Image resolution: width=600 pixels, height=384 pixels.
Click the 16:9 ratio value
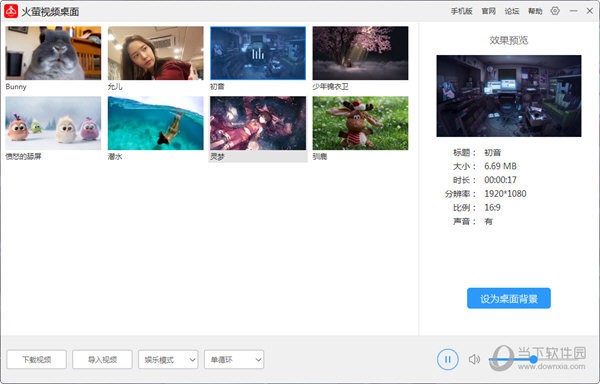pyautogui.click(x=492, y=207)
